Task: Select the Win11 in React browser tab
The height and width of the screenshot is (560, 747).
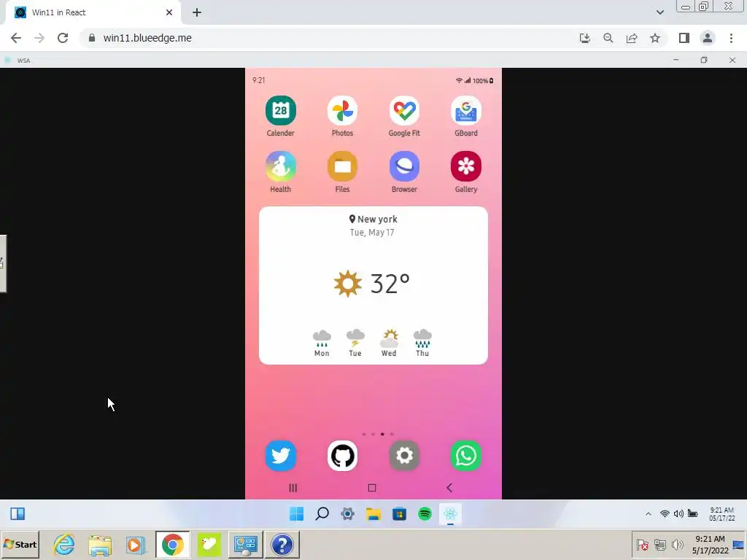Action: click(93, 13)
